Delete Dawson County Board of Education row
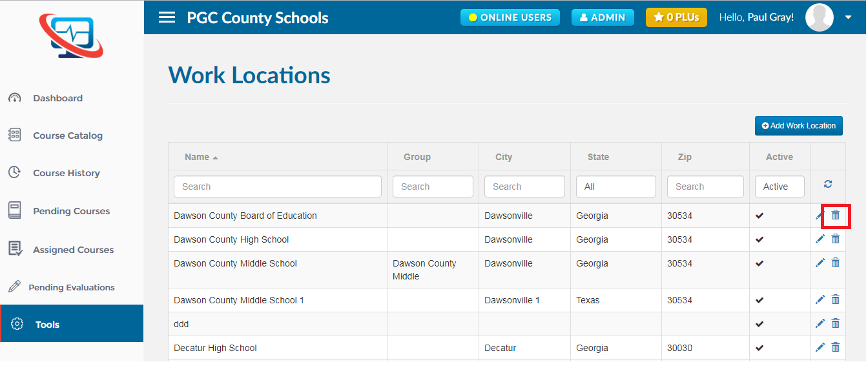 [835, 215]
